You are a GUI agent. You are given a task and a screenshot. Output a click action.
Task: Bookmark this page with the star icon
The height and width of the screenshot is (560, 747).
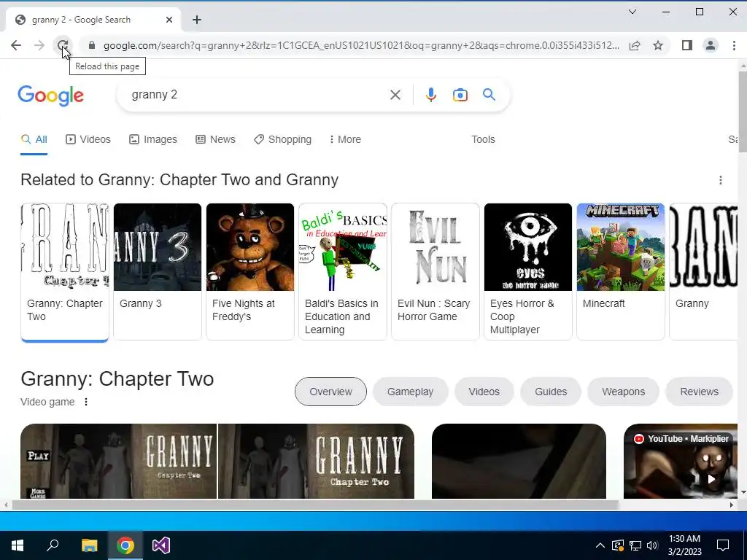pyautogui.click(x=658, y=45)
